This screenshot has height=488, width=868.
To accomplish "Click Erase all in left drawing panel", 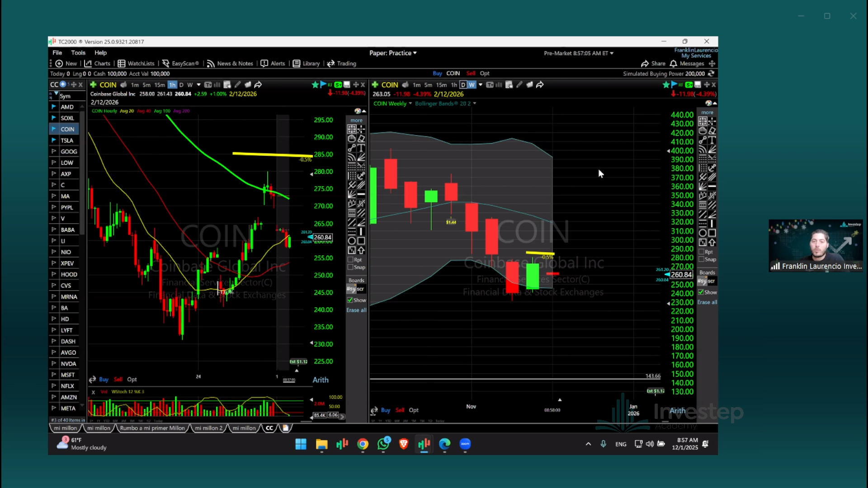I will point(356,310).
